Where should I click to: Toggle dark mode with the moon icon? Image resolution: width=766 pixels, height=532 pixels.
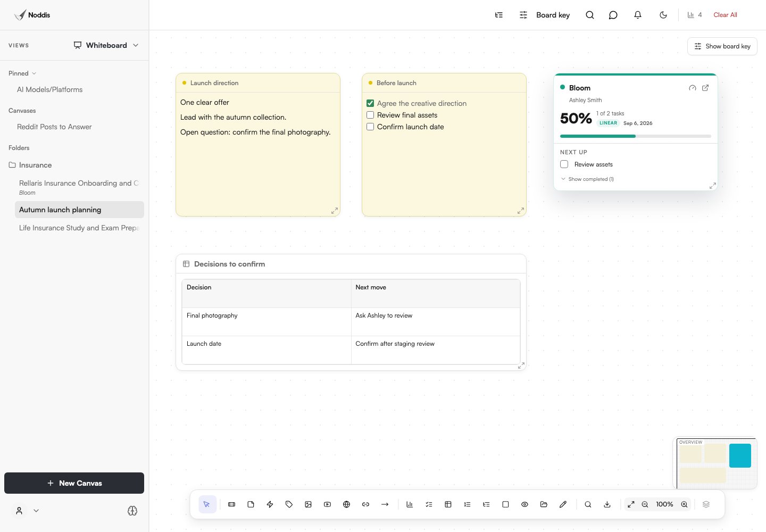pos(663,15)
